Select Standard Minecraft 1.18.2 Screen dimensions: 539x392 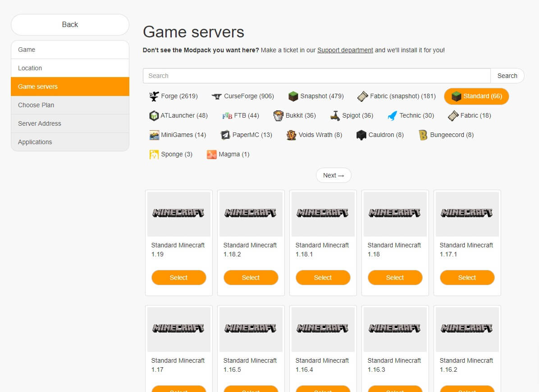click(251, 278)
